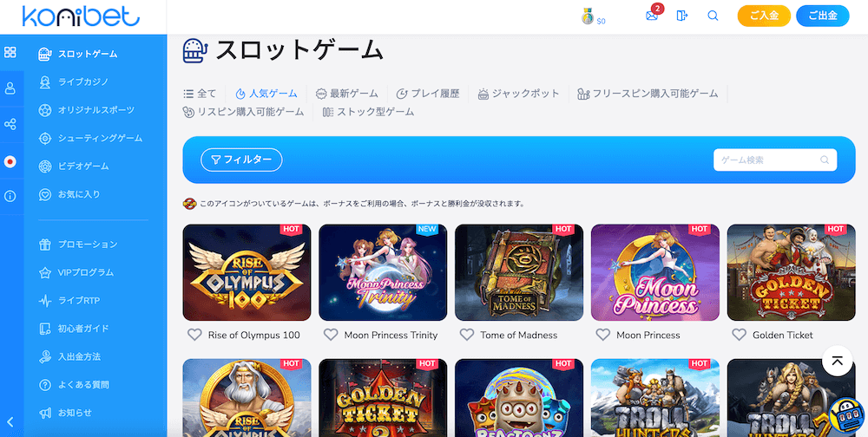
Task: Click the search magnifier icon in header
Action: coord(713,16)
